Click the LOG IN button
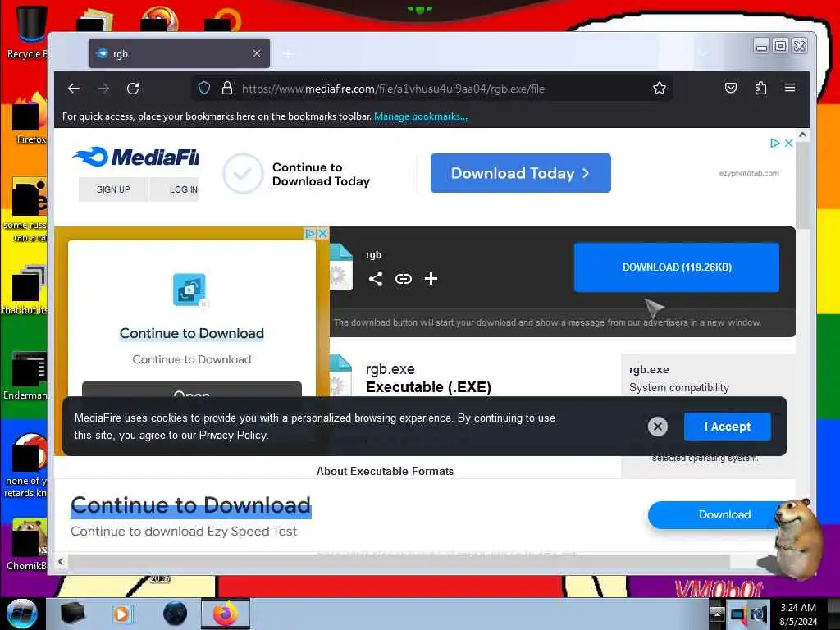This screenshot has height=630, width=840. tap(175, 189)
